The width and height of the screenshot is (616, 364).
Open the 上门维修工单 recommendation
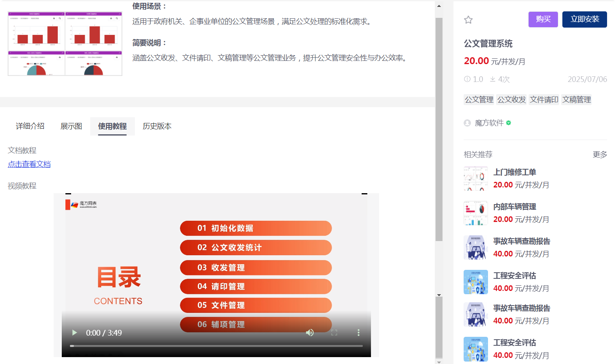click(x=515, y=172)
